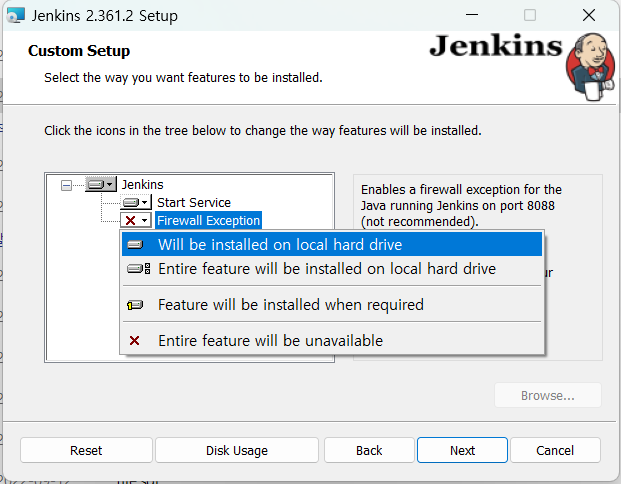Open the Start Service install-state dropdown
The height and width of the screenshot is (484, 621).
[136, 202]
